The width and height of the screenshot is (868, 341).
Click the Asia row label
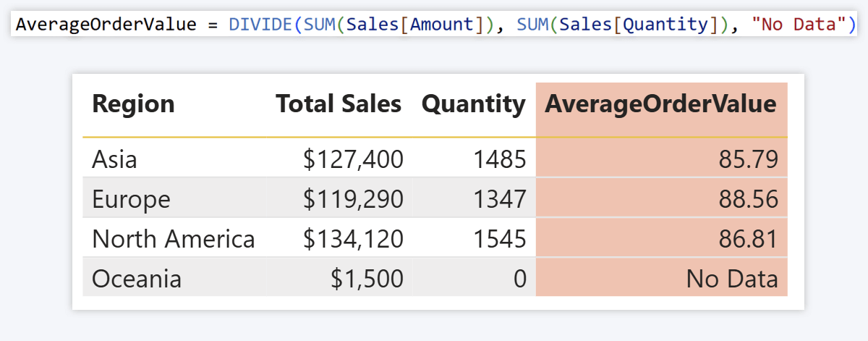[x=114, y=159]
